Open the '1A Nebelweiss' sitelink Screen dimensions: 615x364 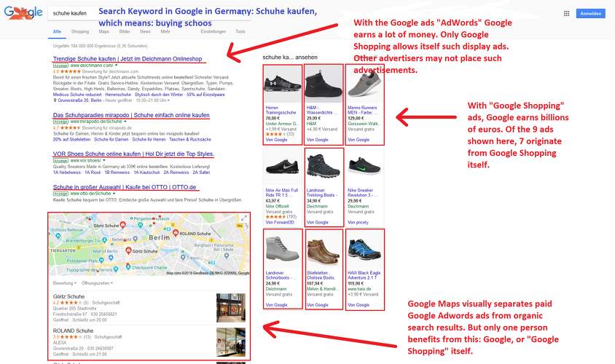(67, 172)
